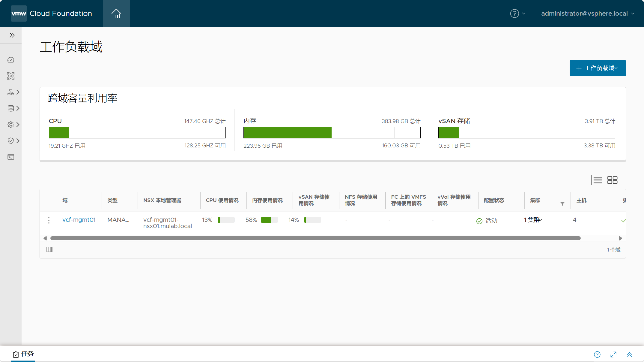Click the vmw Cloud Foundation logo
644x362 pixels.
[x=52, y=14]
